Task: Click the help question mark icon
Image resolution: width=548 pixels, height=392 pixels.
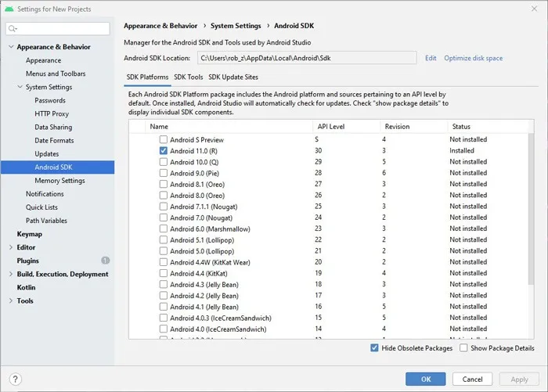Action: 16,379
